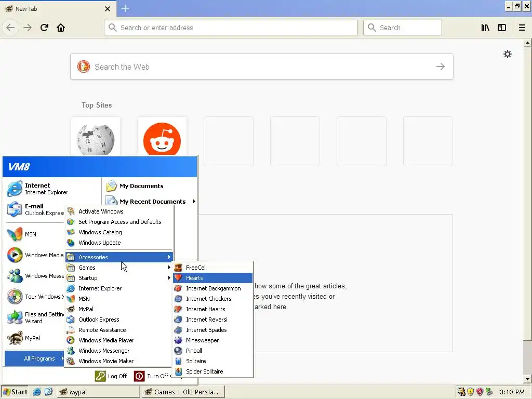532x399 pixels.
Task: Expand the Accessories submenu
Action: [119, 257]
